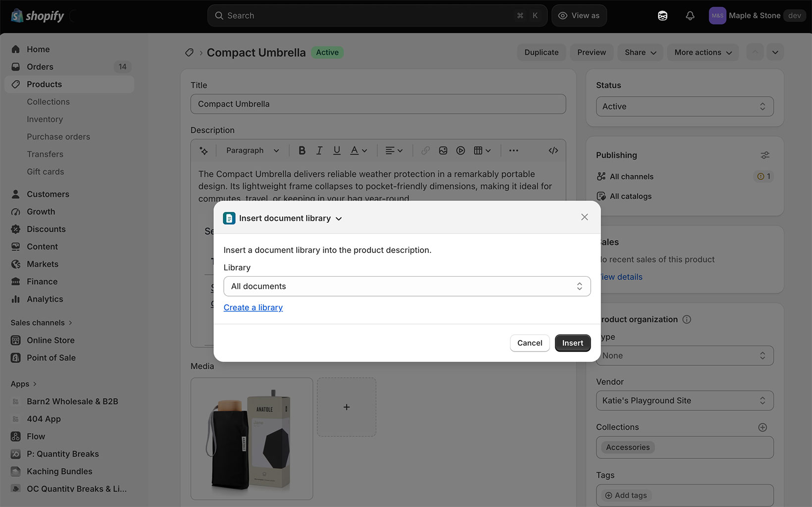Click the Flow app icon
Viewport: 812px width, 507px height.
16,437
